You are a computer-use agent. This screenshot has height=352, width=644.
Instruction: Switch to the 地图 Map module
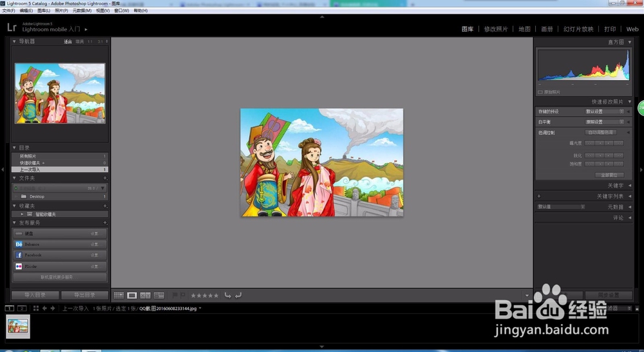click(x=524, y=29)
